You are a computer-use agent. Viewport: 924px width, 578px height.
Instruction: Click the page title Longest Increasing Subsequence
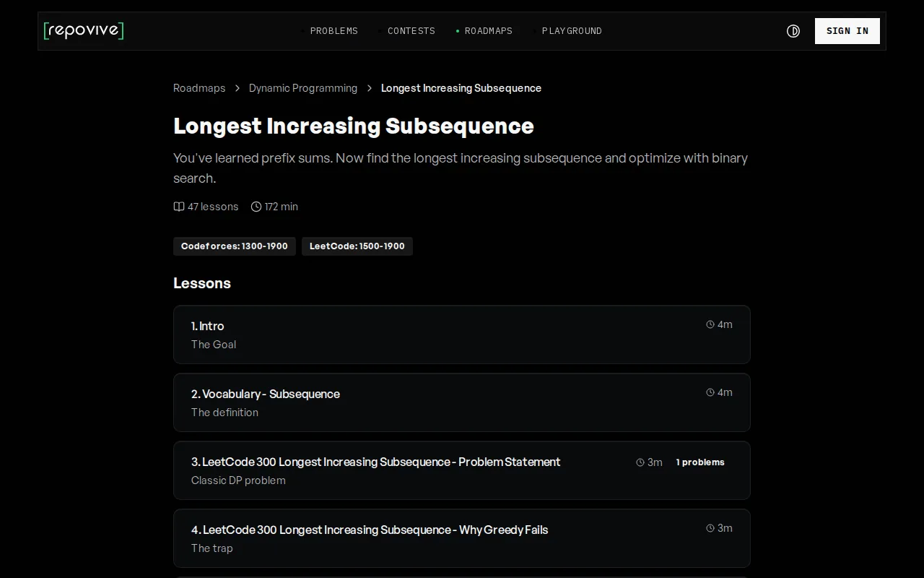354,126
